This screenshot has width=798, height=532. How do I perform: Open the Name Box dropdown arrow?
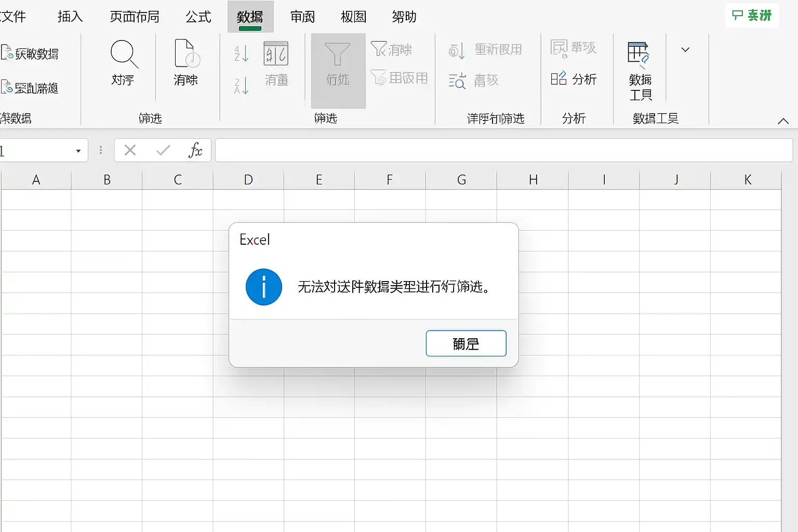[x=78, y=151]
